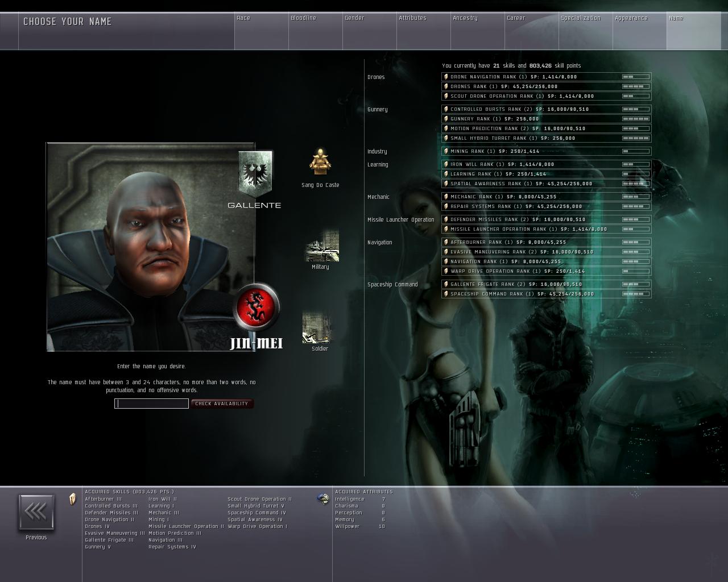Viewport: 728px width, 582px height.
Task: Focus the character name input field
Action: pyautogui.click(x=151, y=404)
